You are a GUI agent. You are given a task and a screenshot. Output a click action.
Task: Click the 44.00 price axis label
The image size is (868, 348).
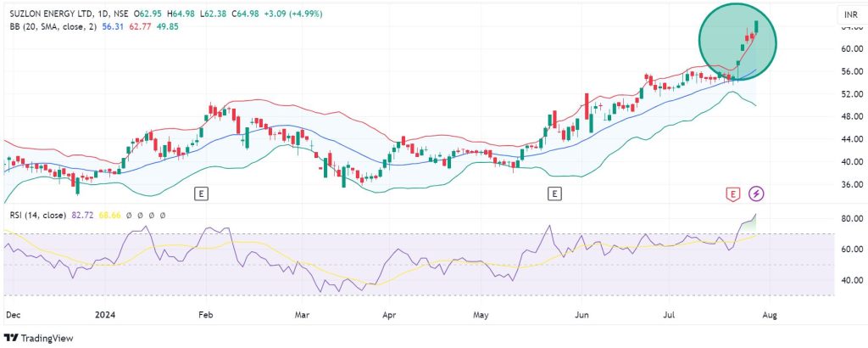(x=852, y=139)
